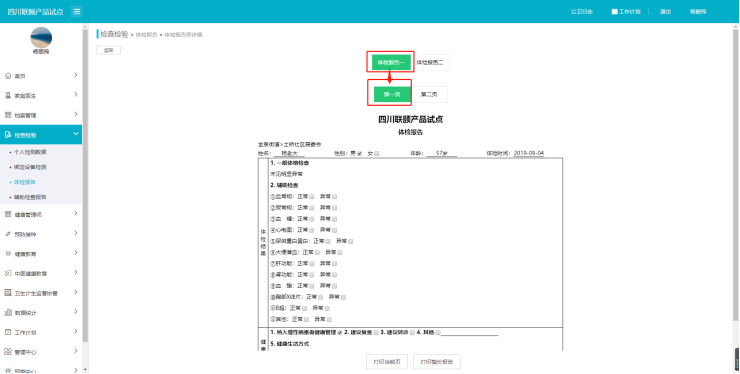Image resolution: width=740 pixels, height=374 pixels.
Task: Click the sidebar 工作计划 calendar icon
Action: click(x=8, y=332)
